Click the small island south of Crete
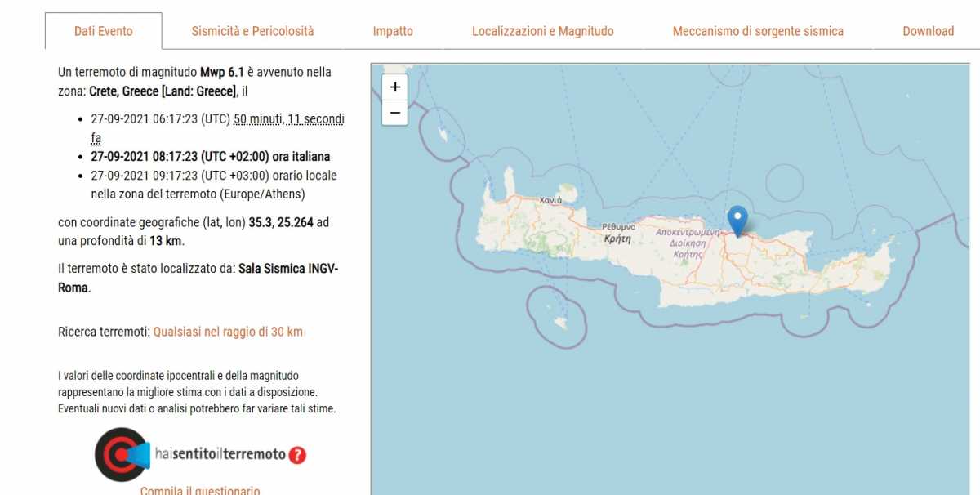 click(560, 323)
